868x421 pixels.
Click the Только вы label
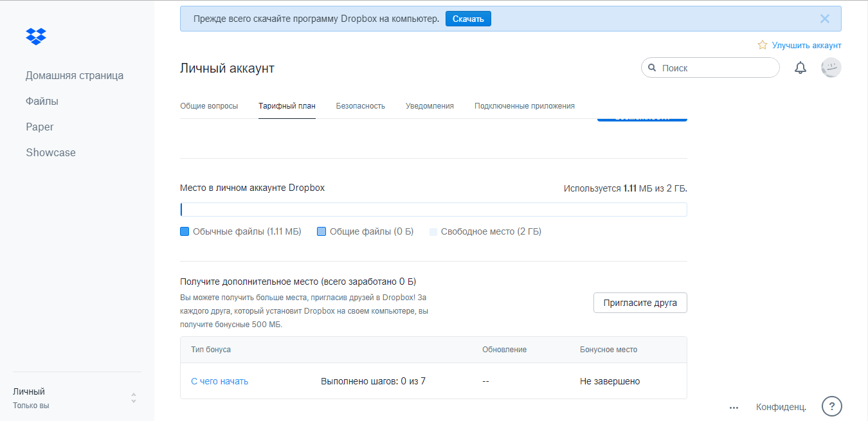[x=31, y=406]
